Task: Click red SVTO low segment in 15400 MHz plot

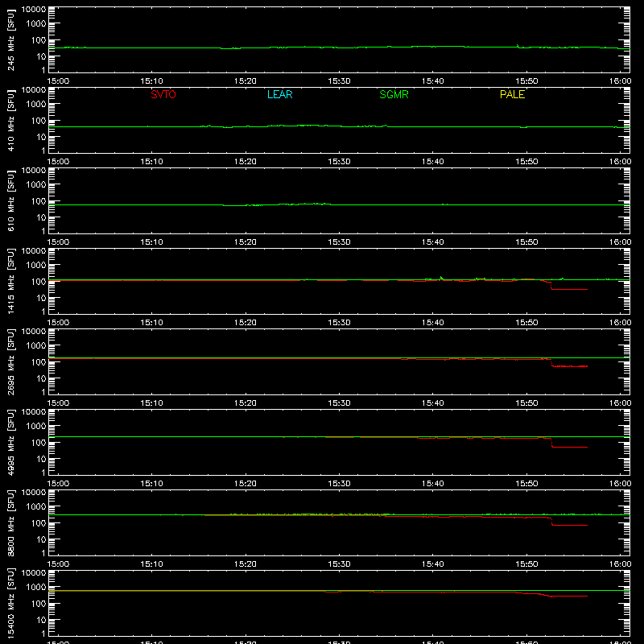Action: pyautogui.click(x=569, y=596)
